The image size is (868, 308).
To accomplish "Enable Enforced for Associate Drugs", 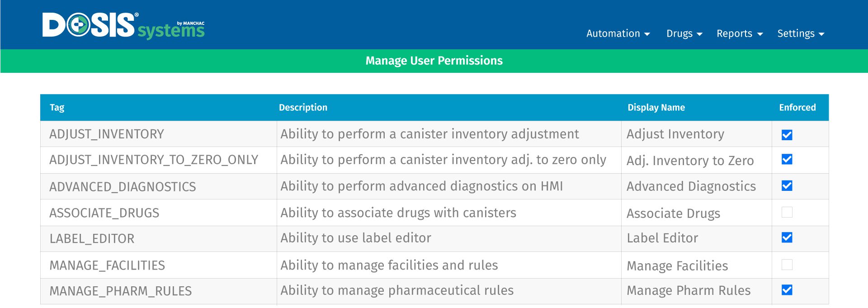I will [x=787, y=212].
